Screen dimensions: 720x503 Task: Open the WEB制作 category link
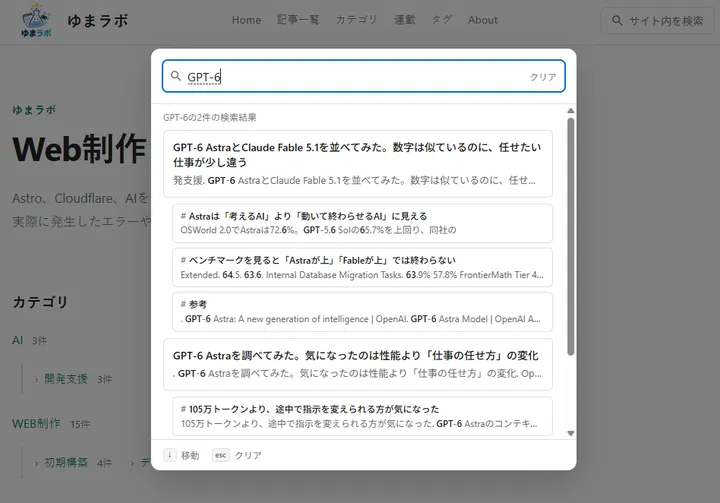[36, 424]
